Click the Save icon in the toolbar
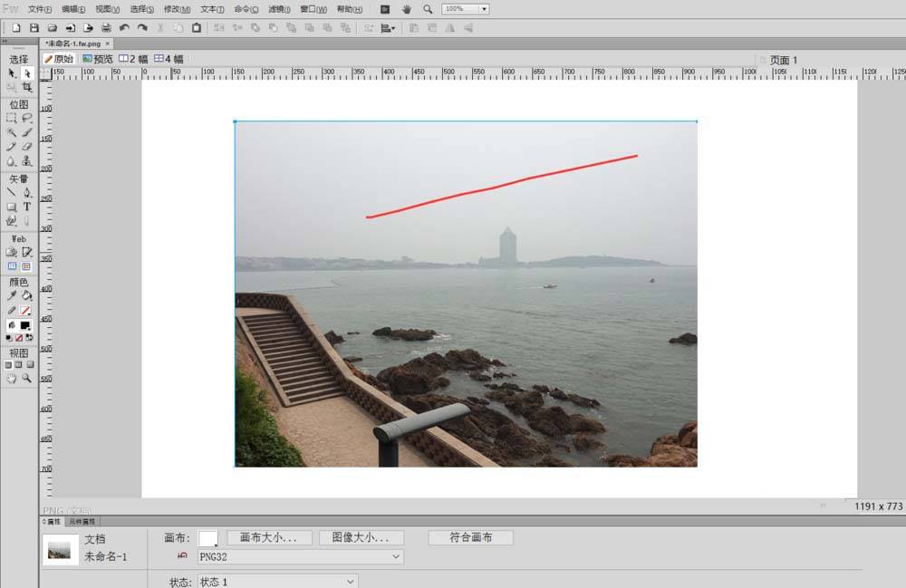906x588 pixels. coord(34,28)
